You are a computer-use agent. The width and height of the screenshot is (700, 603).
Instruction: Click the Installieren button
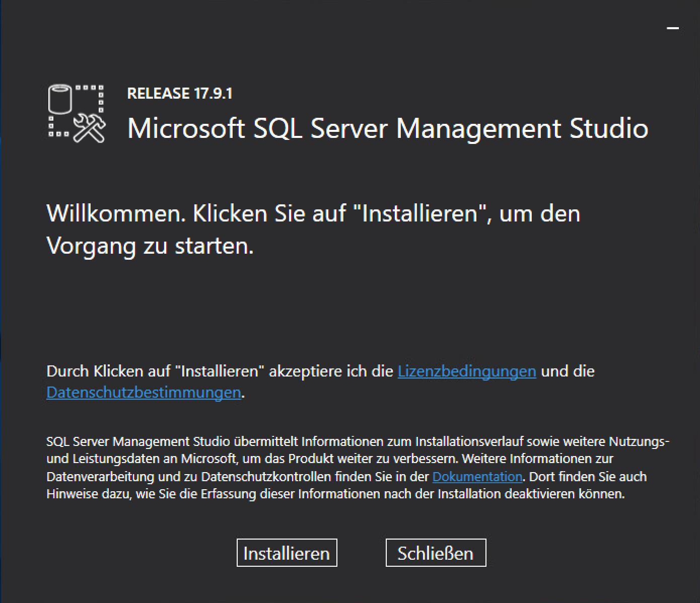(x=287, y=553)
